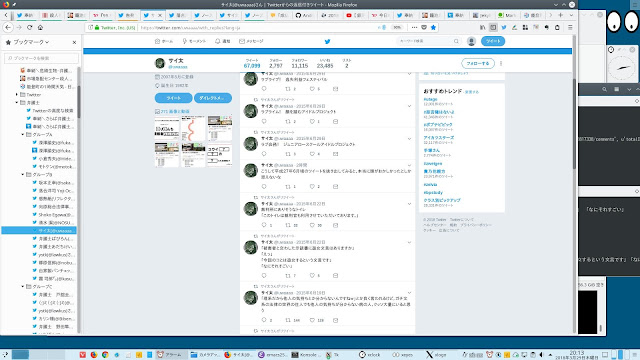Open the account avatar menu in Twitter header
The image size is (640, 360).
[471, 41]
